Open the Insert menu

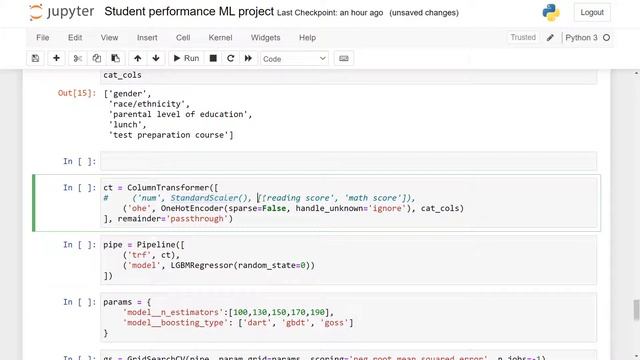[x=147, y=38]
